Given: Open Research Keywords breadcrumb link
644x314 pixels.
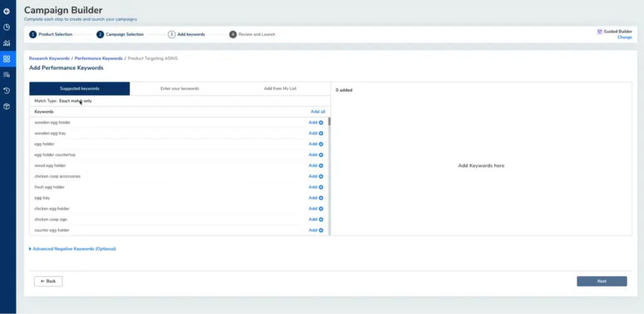Looking at the screenshot, I should point(49,58).
